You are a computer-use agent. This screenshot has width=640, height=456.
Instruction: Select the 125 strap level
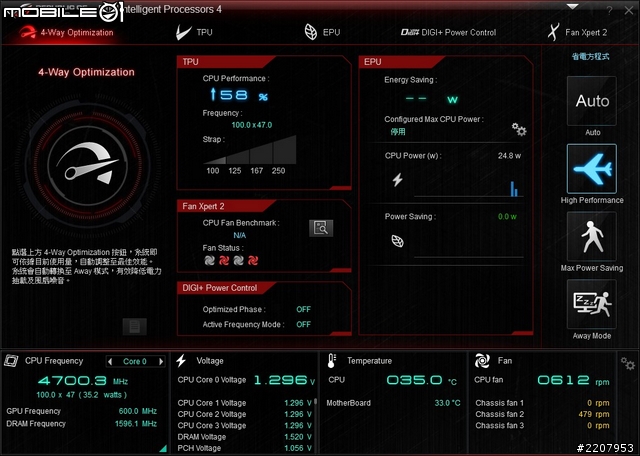coord(235,171)
